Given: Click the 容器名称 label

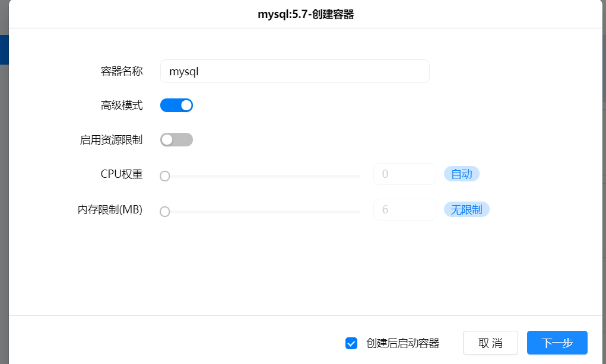Looking at the screenshot, I should point(122,71).
